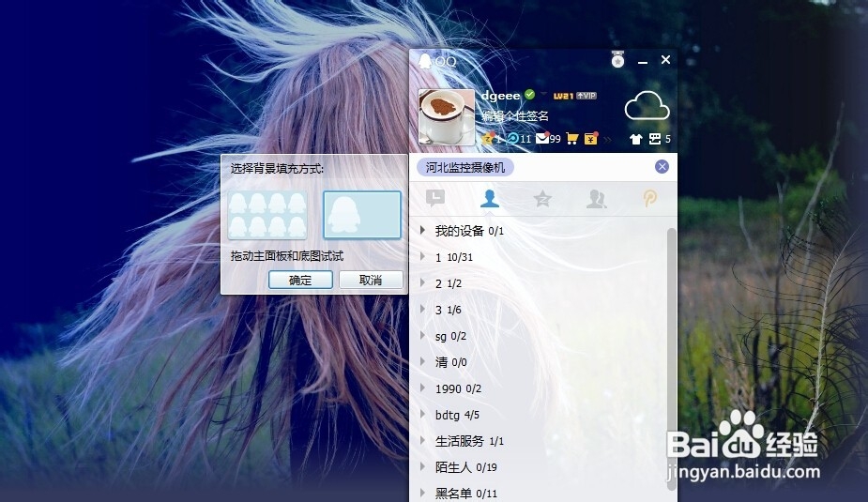Cancel with the 取消 button
This screenshot has width=868, height=502.
371,280
